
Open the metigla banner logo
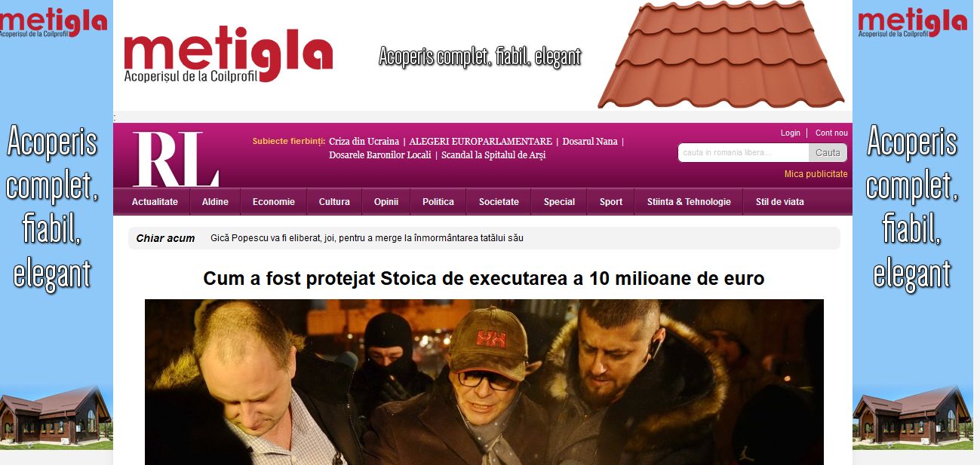pyautogui.click(x=228, y=55)
